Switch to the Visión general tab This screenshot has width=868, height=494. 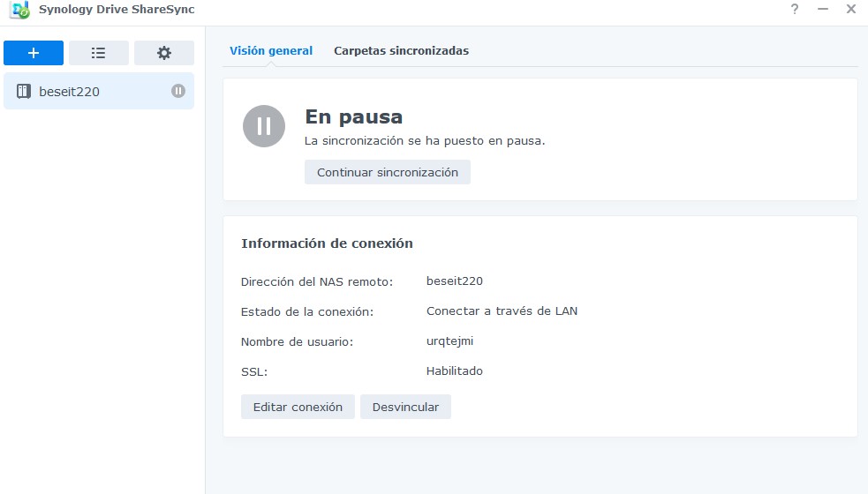pos(271,51)
